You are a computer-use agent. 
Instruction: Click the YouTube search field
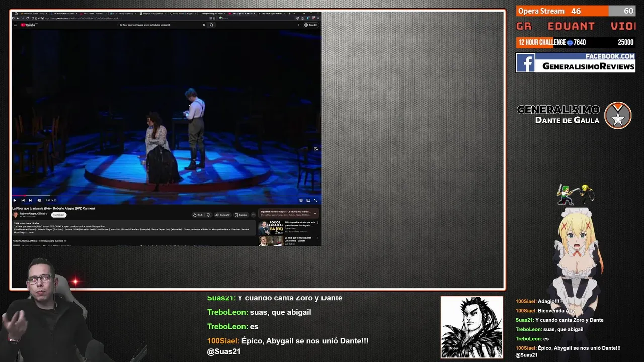click(x=158, y=25)
